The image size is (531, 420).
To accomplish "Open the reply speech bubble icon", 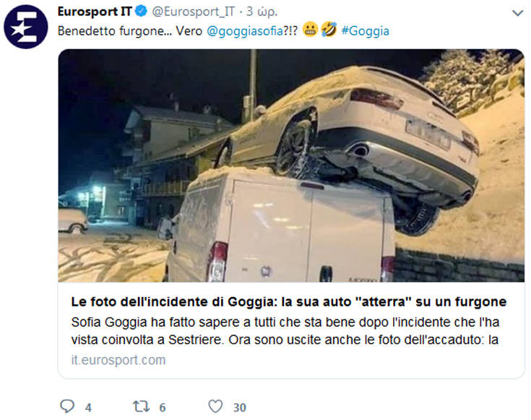I will tap(67, 406).
